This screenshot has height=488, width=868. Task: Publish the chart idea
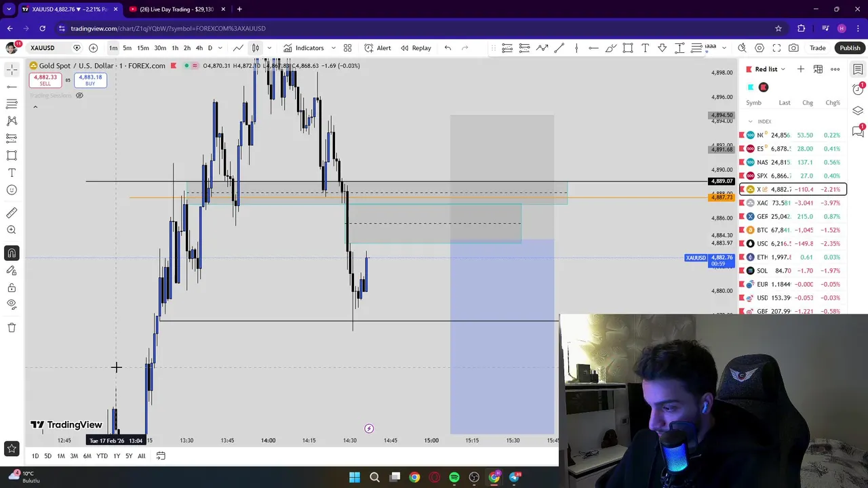850,47
